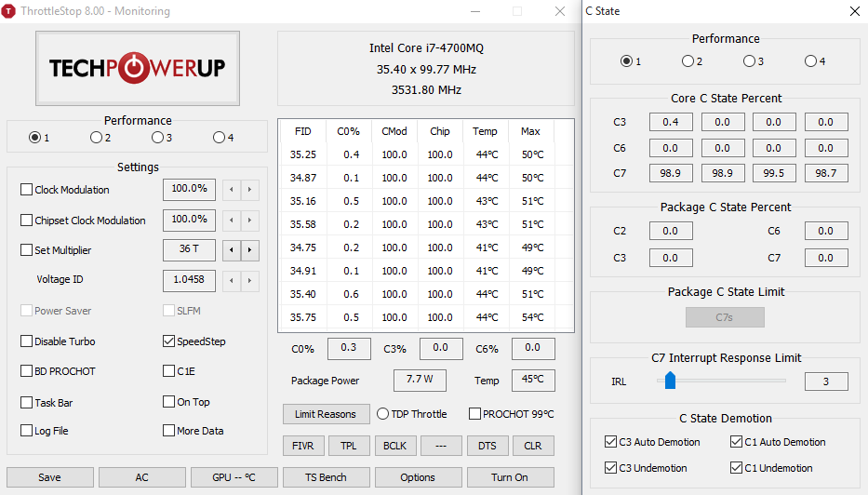Screen dimensions: 868x495
Task: Decrease Clock Modulation with left arrow
Action: 232,190
